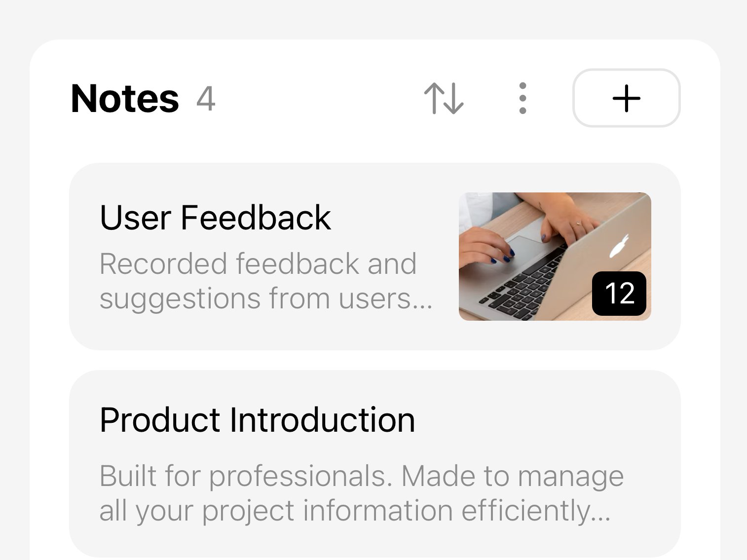Expand options via the vertical ellipsis
747x560 pixels.
coord(522,98)
